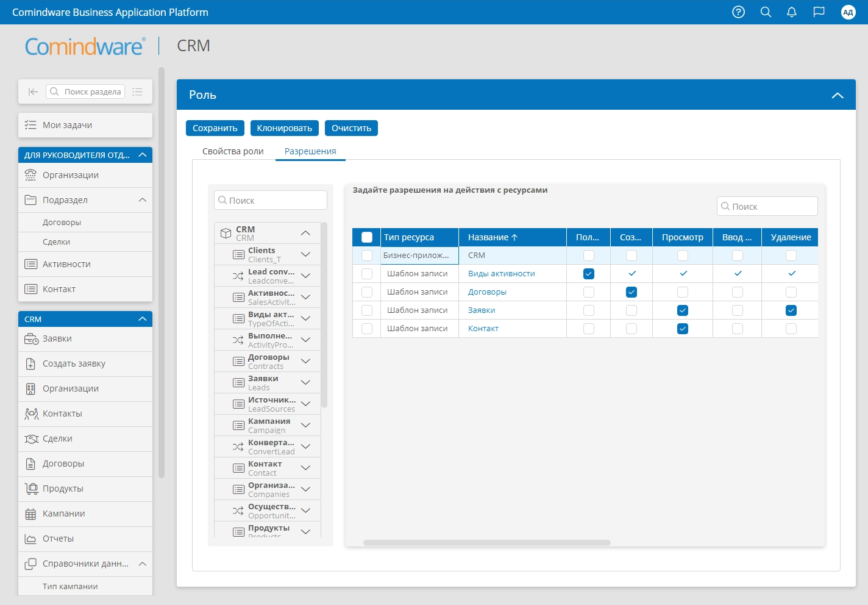
Task: Click the Контакты people icon
Action: [x=31, y=413]
